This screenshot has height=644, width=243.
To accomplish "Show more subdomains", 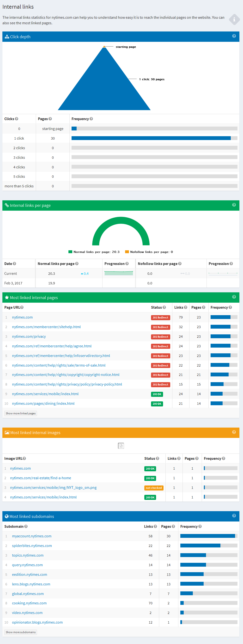I will coord(21,632).
